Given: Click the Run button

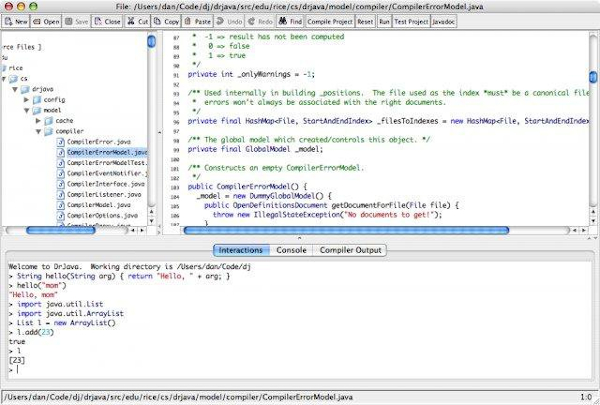Looking at the screenshot, I should click(384, 21).
